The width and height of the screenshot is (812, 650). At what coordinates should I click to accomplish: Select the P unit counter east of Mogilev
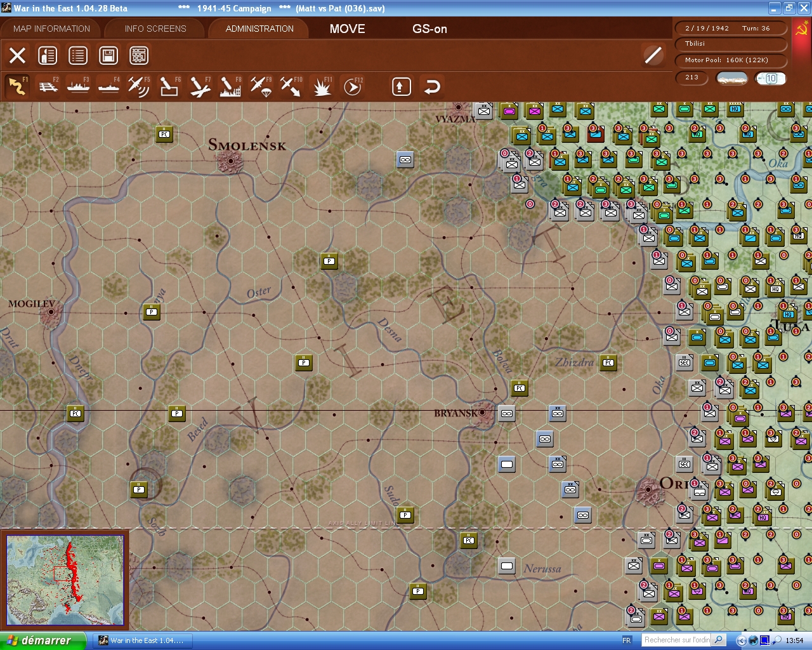click(152, 312)
